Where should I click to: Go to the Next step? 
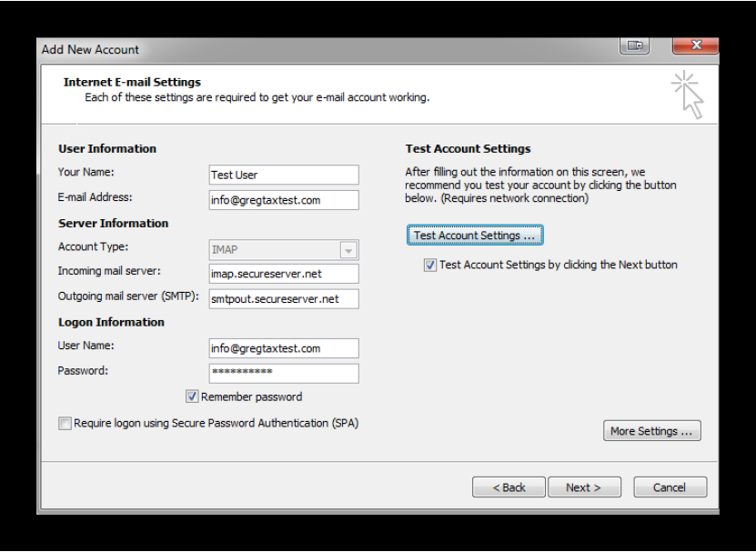(584, 487)
